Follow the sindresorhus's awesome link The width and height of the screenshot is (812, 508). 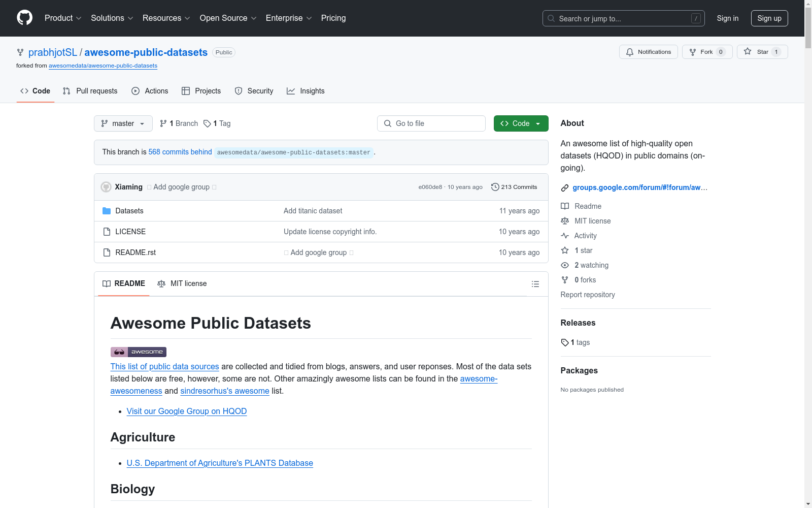(x=225, y=391)
